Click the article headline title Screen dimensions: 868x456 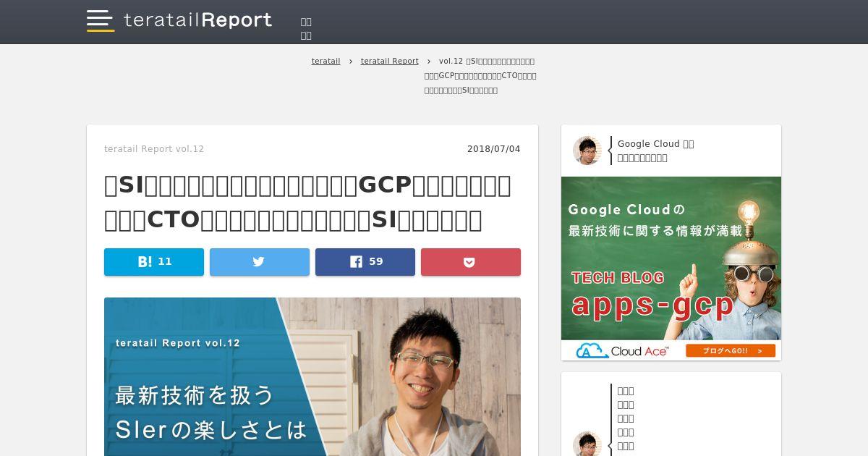[x=309, y=203]
